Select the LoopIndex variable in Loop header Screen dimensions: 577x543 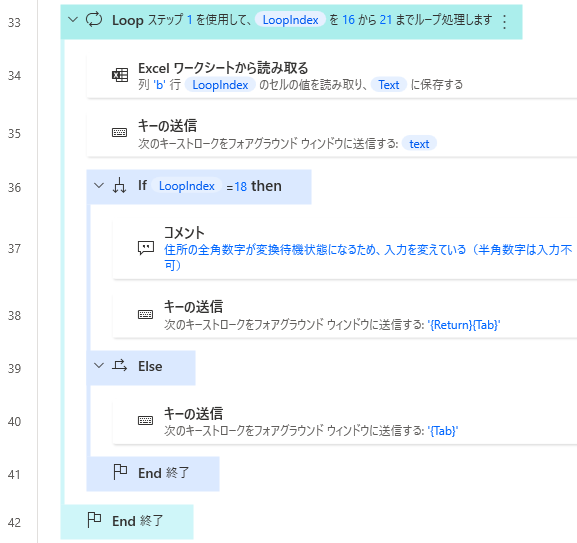pos(290,20)
